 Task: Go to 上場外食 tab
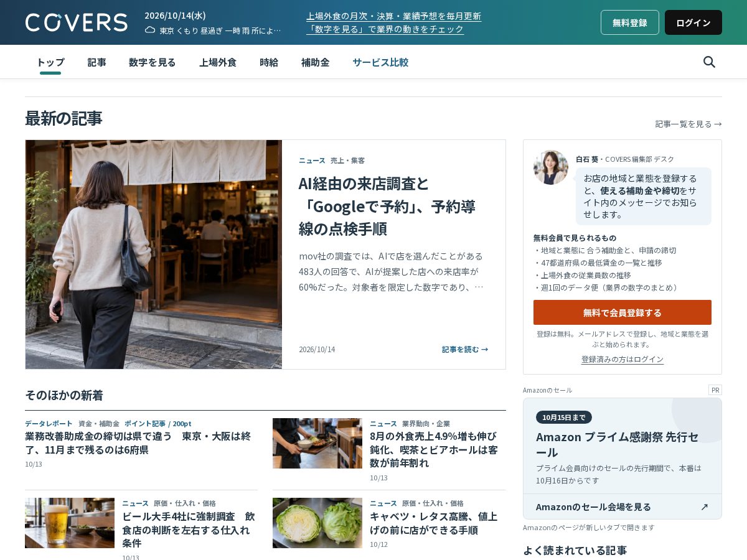pos(218,62)
